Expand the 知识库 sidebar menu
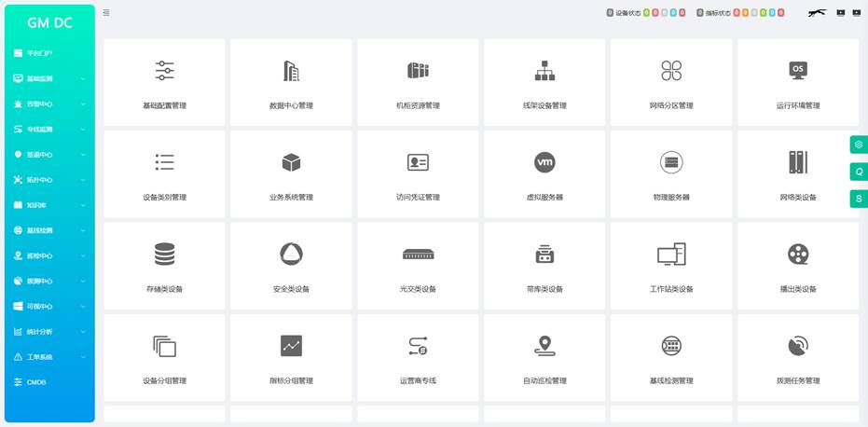 (49, 205)
